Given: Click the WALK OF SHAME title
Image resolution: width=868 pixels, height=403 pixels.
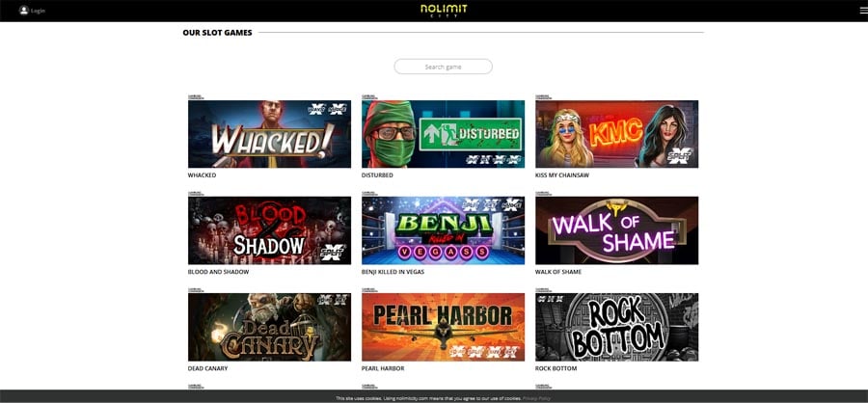Looking at the screenshot, I should pos(558,272).
